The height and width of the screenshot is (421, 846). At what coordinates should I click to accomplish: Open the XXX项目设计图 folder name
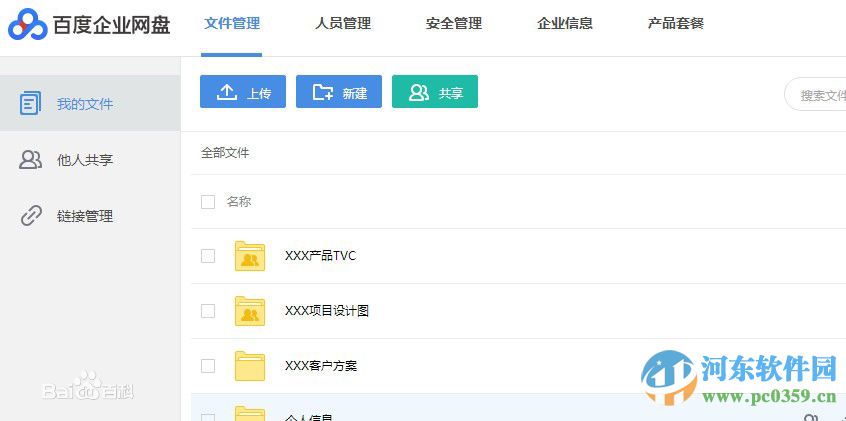coord(327,311)
